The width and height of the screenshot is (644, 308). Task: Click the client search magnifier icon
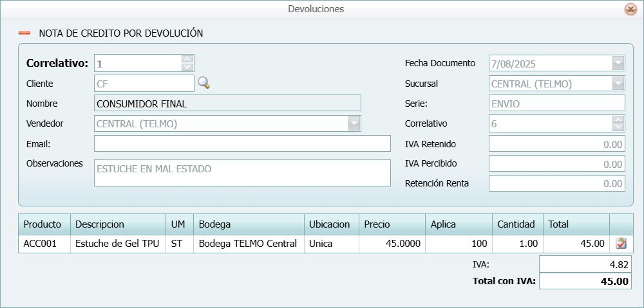(204, 83)
